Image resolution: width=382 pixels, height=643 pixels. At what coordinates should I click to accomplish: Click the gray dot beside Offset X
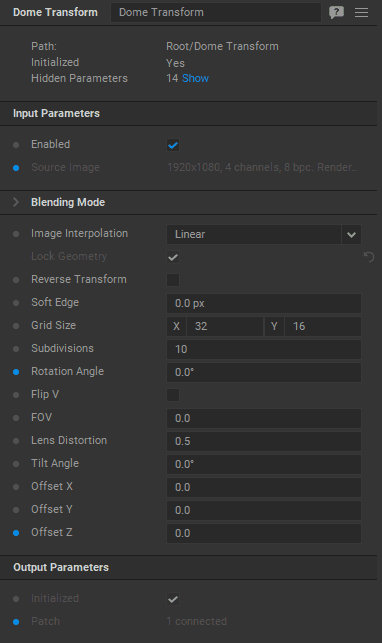16,487
